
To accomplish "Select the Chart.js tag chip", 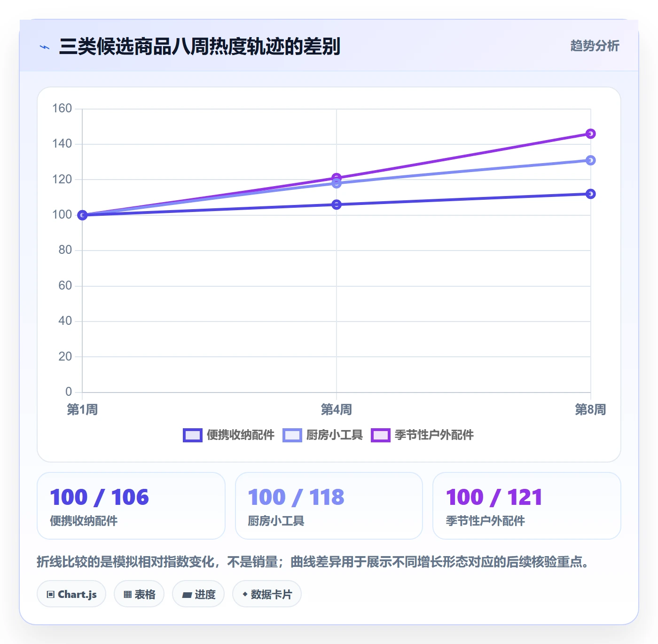I will point(71,594).
